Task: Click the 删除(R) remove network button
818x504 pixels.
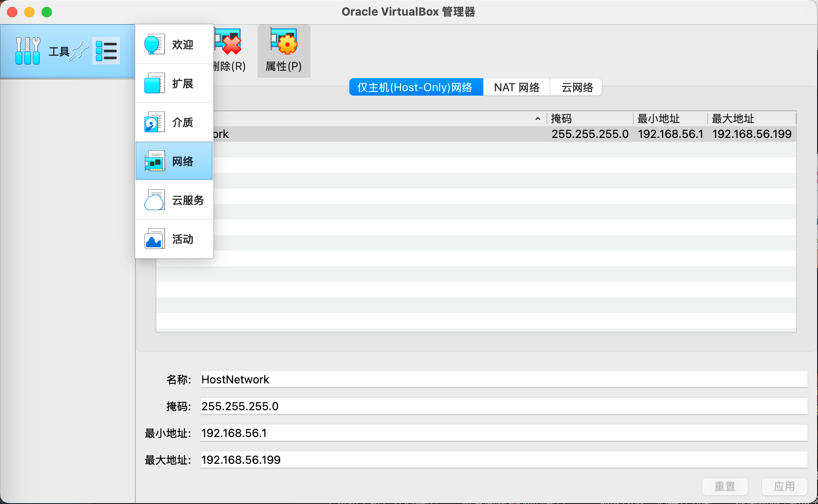Action: coord(230,51)
